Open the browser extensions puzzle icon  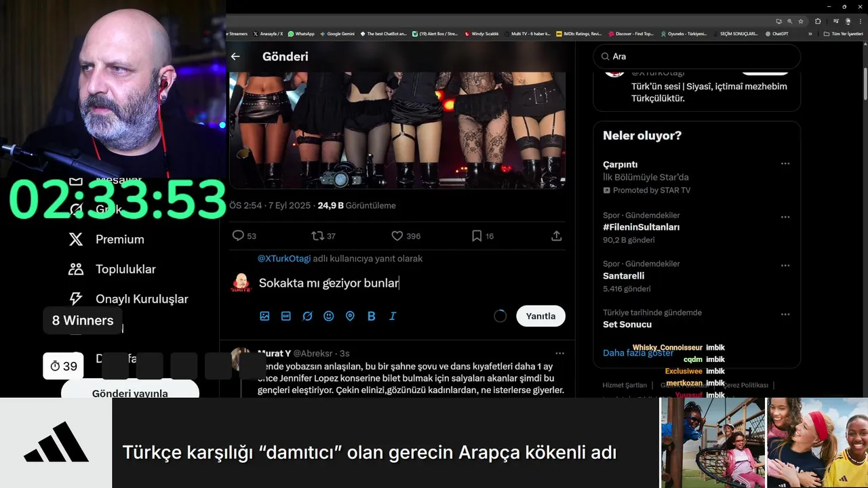(818, 21)
